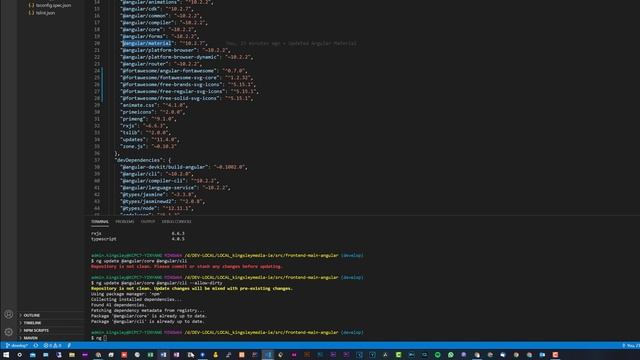Expand the NPM SCRIPTS section
Viewport: 640px width, 360px height.
(36, 331)
